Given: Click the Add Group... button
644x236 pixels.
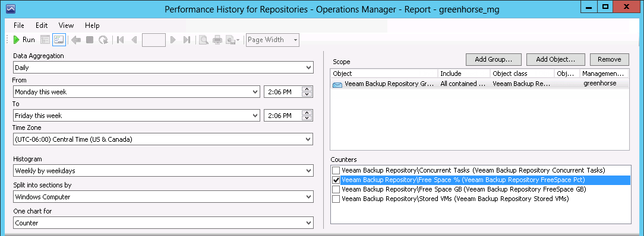Looking at the screenshot, I should [x=494, y=59].
